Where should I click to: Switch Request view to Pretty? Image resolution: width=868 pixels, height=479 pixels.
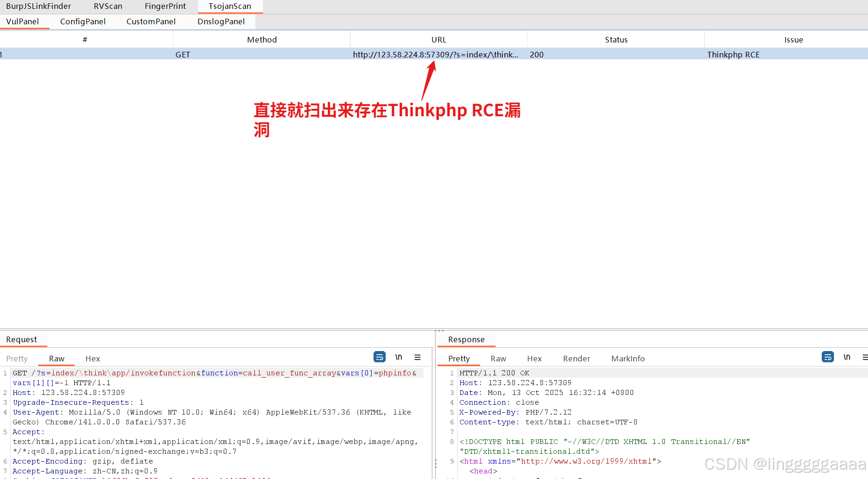(17, 359)
